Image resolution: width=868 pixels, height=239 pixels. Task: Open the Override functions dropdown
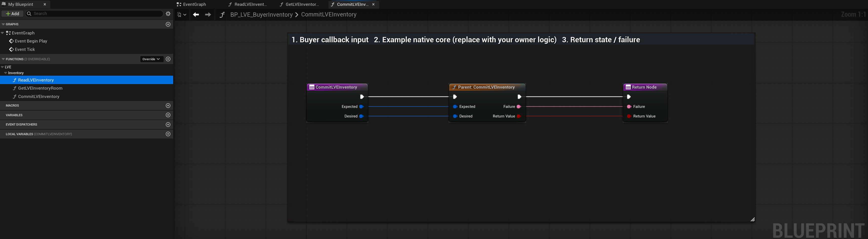tap(152, 59)
